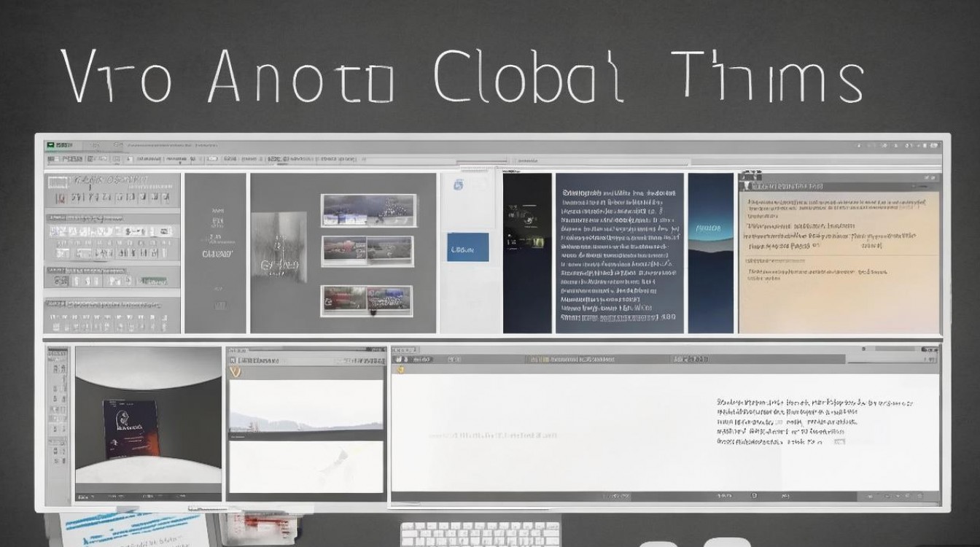
Task: Open the top thumbnail on the gray canvas
Action: pos(368,210)
